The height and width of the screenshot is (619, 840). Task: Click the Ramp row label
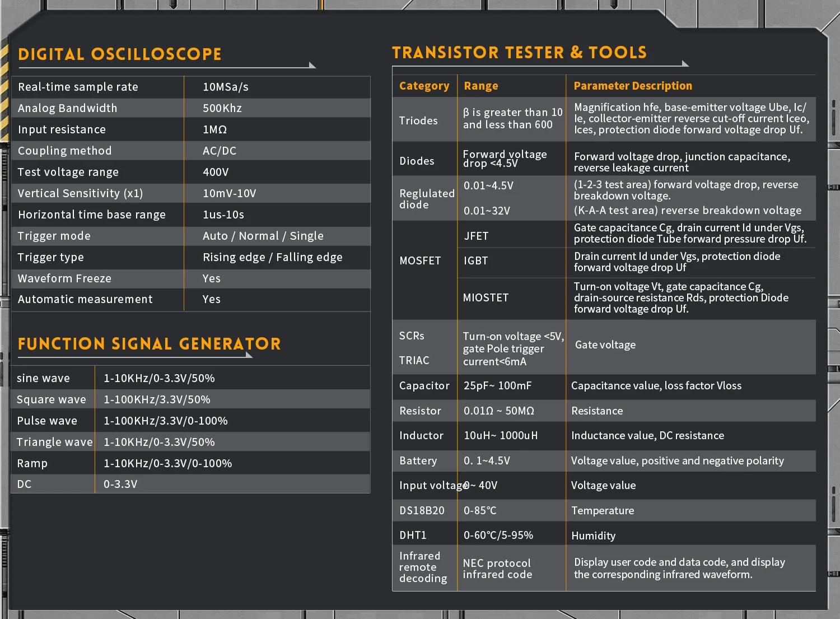(x=32, y=463)
